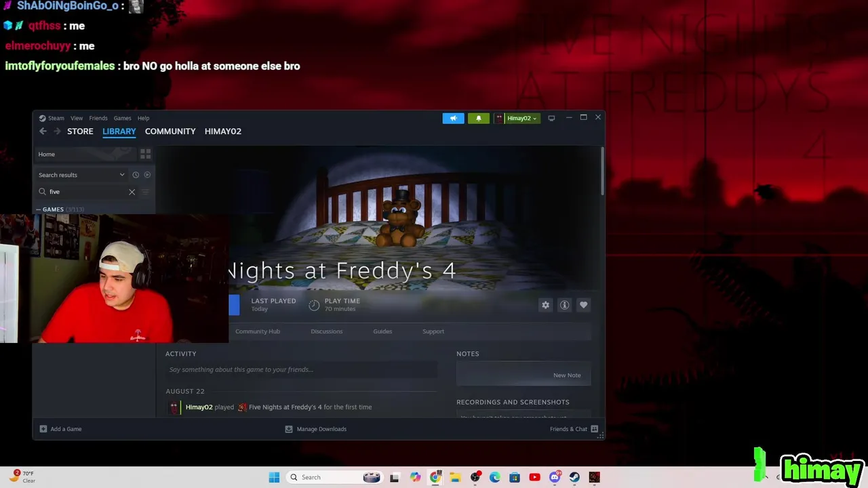This screenshot has width=868, height=488.
Task: Open Discord from the taskbar
Action: (555, 477)
